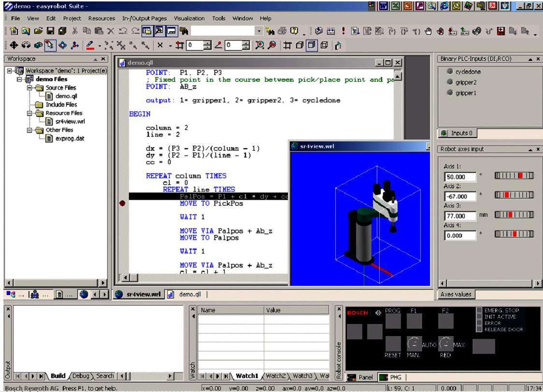Viewport: 543px width, 392px height.
Task: Open the Project menu
Action: (72, 18)
